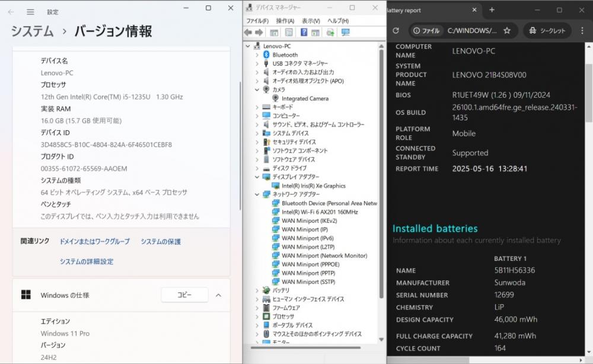The height and width of the screenshot is (364, 593).
Task: Select Bluetooth Device Personal Area Network
Action: (329, 203)
